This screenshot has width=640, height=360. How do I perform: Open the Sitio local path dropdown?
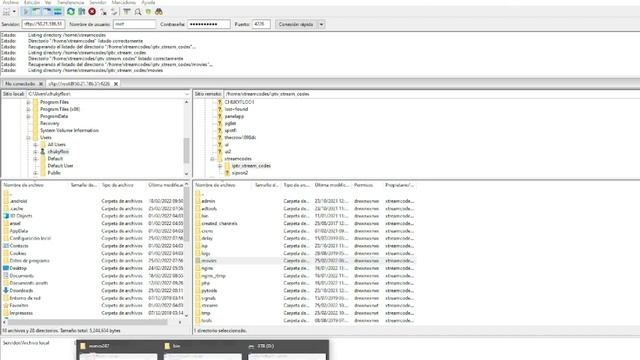pyautogui.click(x=187, y=94)
